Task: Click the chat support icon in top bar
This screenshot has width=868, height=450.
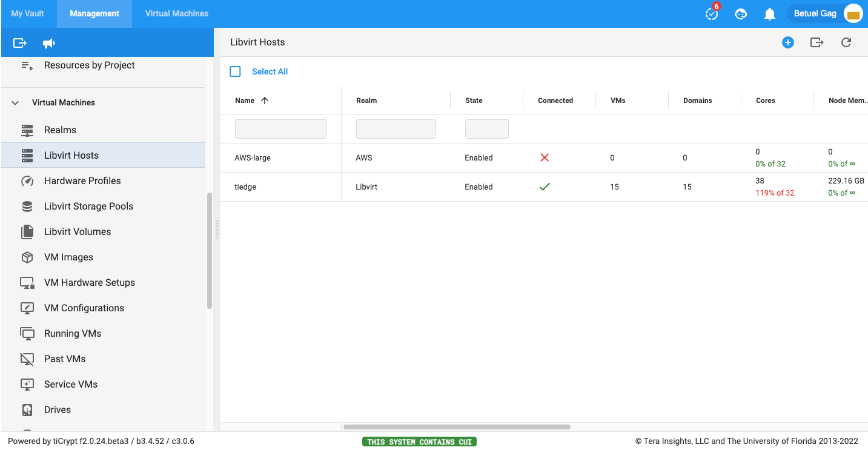Action: 740,14
